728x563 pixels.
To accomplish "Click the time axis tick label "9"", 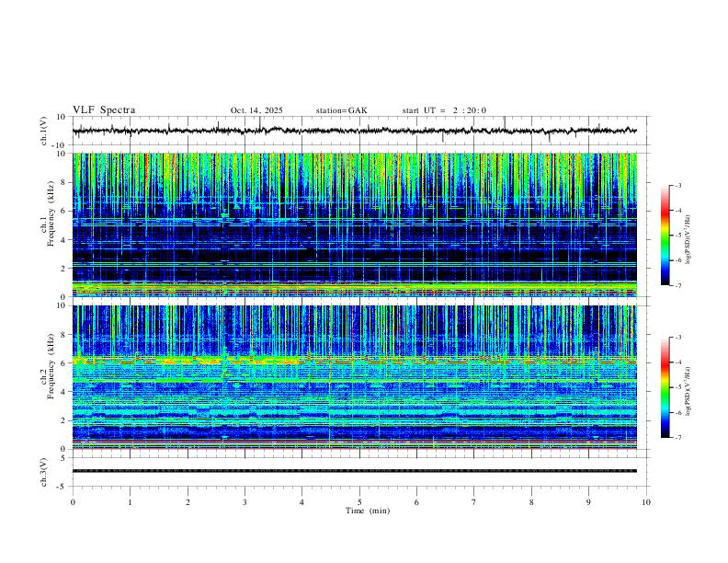I will point(588,502).
